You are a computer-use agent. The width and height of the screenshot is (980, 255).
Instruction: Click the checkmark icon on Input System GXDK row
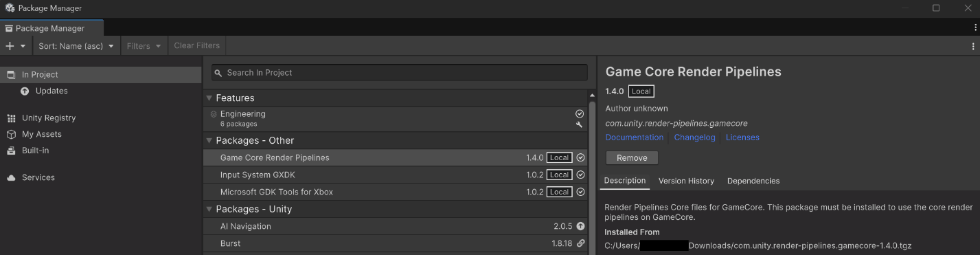[x=580, y=175]
